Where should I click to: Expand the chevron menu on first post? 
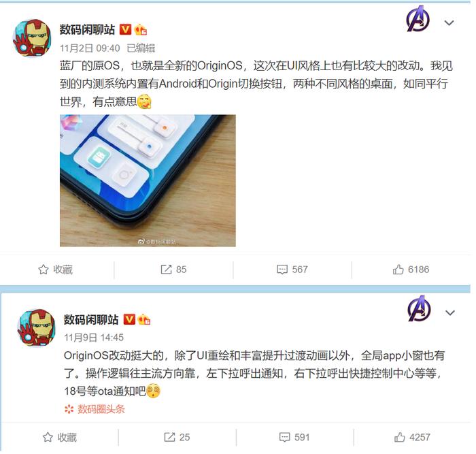tap(449, 22)
